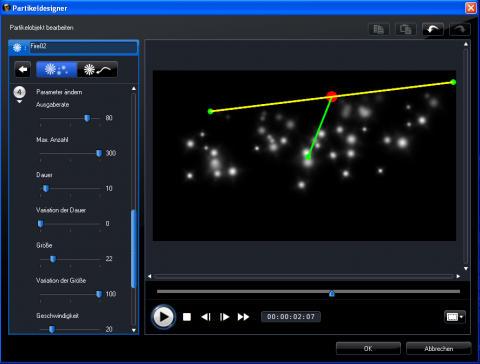This screenshot has width=480, height=364.
Task: Adjust the Variation der Größe slider handle
Action: (99, 294)
